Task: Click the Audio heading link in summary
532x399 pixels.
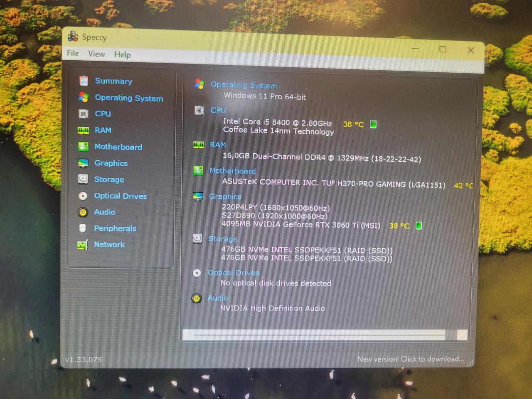Action: click(x=217, y=298)
